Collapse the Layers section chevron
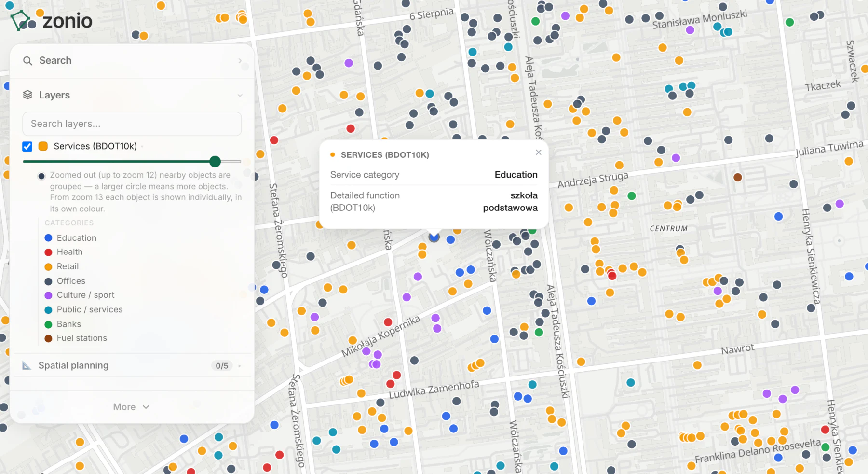The width and height of the screenshot is (868, 474). 240,95
